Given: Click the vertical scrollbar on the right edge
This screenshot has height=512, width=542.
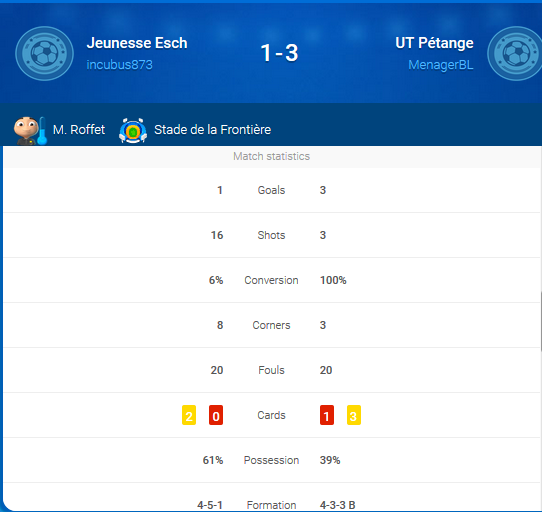Looking at the screenshot, I should point(541,322).
